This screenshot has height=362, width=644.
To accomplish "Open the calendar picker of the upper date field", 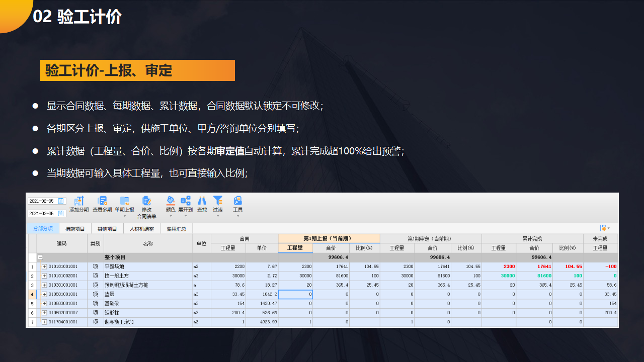I will click(61, 201).
